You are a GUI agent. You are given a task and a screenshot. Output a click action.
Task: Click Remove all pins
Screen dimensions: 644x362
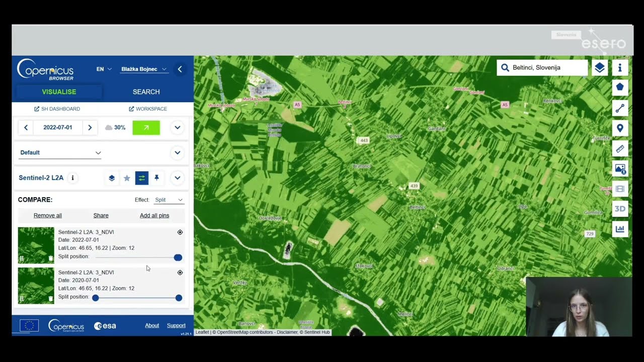pos(48,216)
